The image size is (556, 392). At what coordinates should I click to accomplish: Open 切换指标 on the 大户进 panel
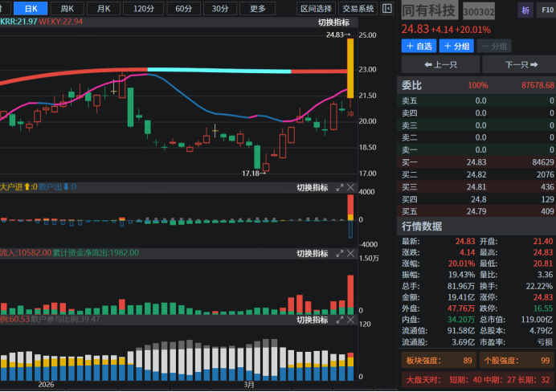coord(312,188)
